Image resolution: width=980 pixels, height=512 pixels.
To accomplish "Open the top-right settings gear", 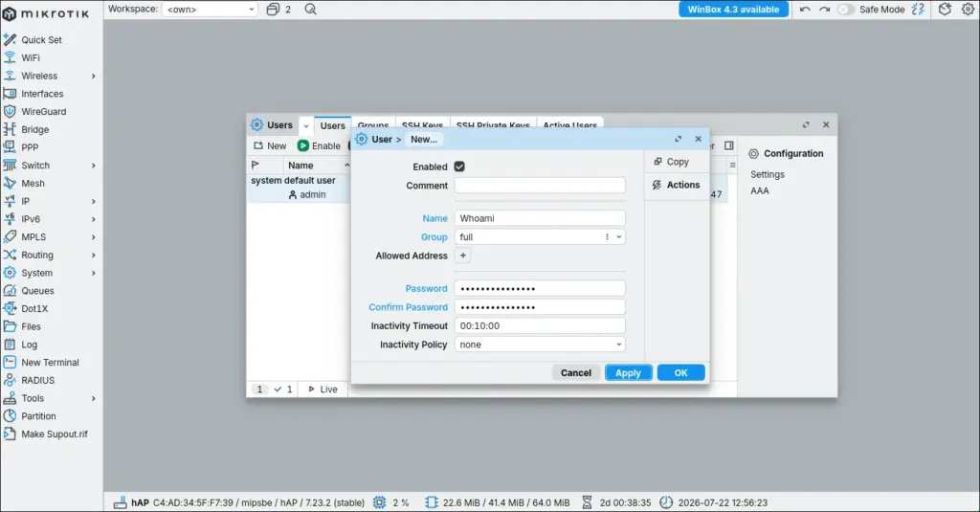I will pyautogui.click(x=968, y=10).
